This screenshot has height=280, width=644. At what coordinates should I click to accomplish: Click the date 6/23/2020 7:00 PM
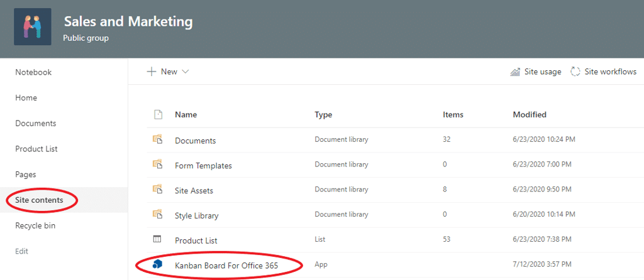click(x=542, y=164)
